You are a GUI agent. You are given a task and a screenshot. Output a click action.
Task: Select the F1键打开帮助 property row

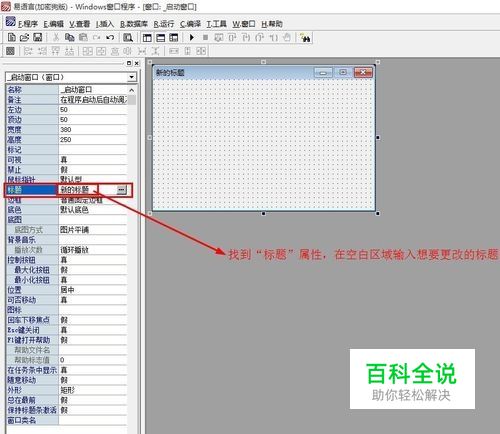click(x=66, y=340)
